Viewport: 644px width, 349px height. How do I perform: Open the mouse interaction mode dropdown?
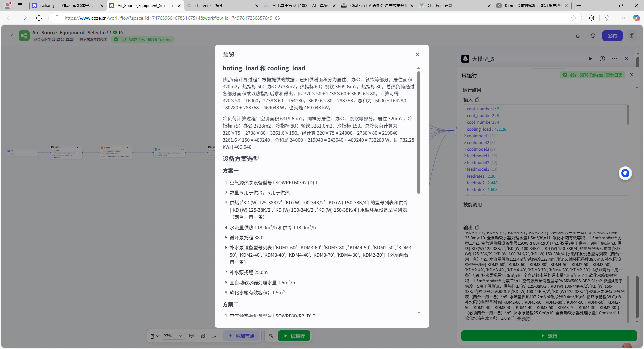click(154, 336)
